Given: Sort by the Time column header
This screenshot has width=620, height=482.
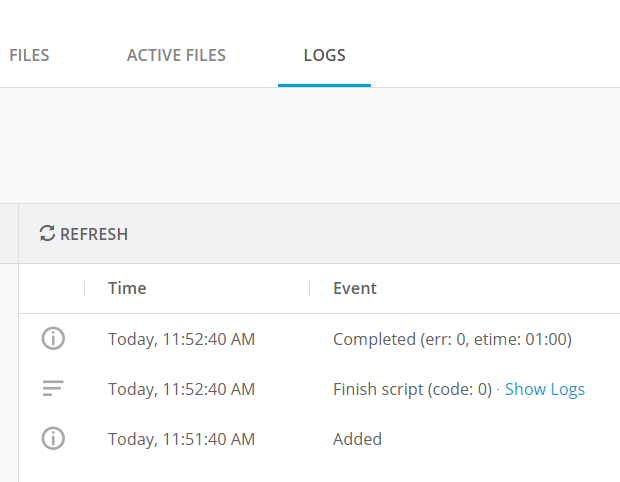Looking at the screenshot, I should click(x=127, y=288).
